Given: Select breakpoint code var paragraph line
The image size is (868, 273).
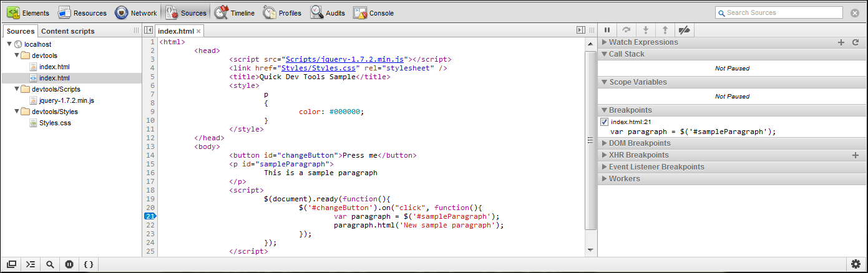Looking at the screenshot, I should 693,132.
